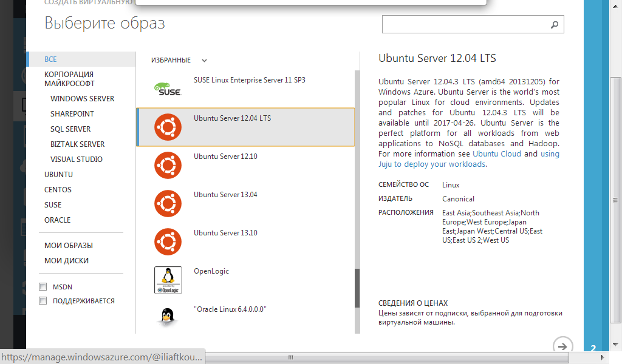This screenshot has width=622, height=364.
Task: Filter images by SUSE
Action: (x=53, y=205)
